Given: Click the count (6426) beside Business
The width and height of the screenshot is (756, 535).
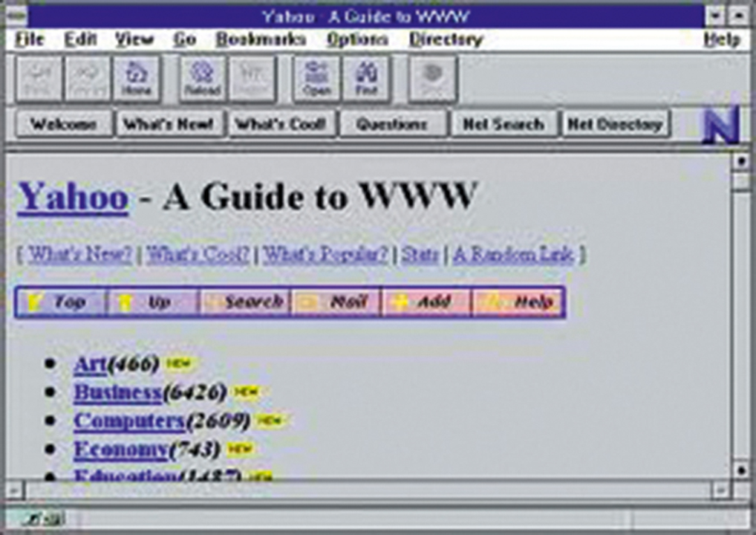Looking at the screenshot, I should tap(195, 392).
